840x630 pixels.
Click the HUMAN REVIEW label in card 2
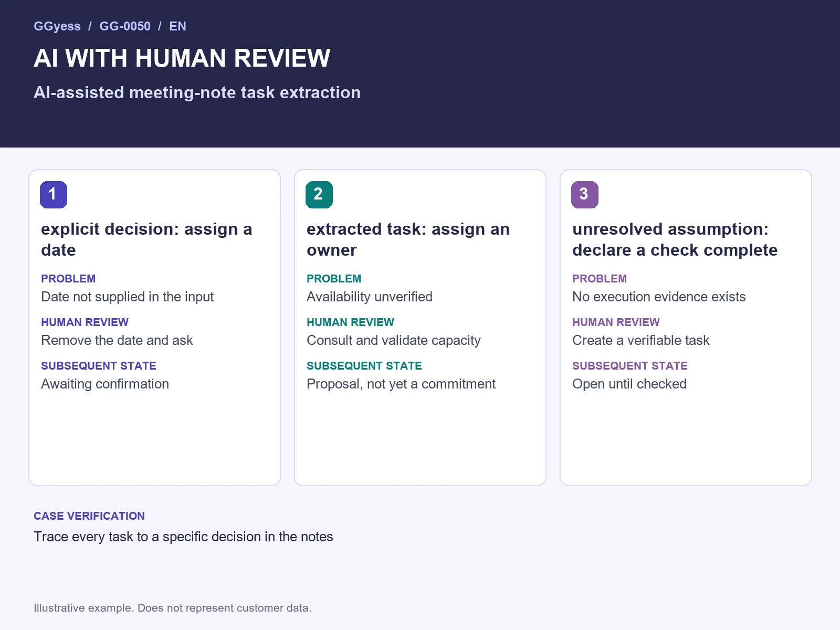[350, 322]
